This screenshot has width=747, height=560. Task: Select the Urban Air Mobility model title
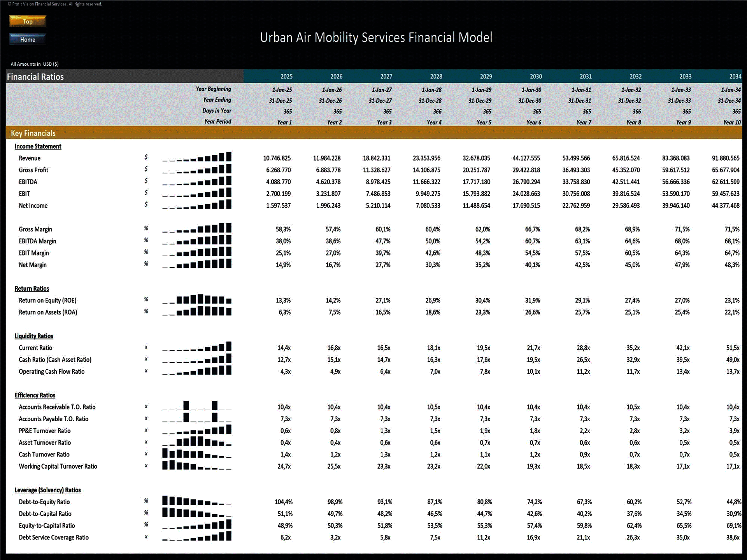376,37
